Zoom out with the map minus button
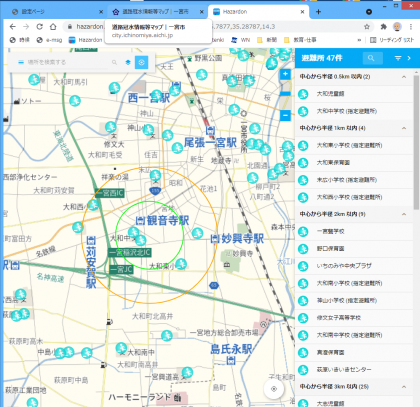 [x=285, y=116]
